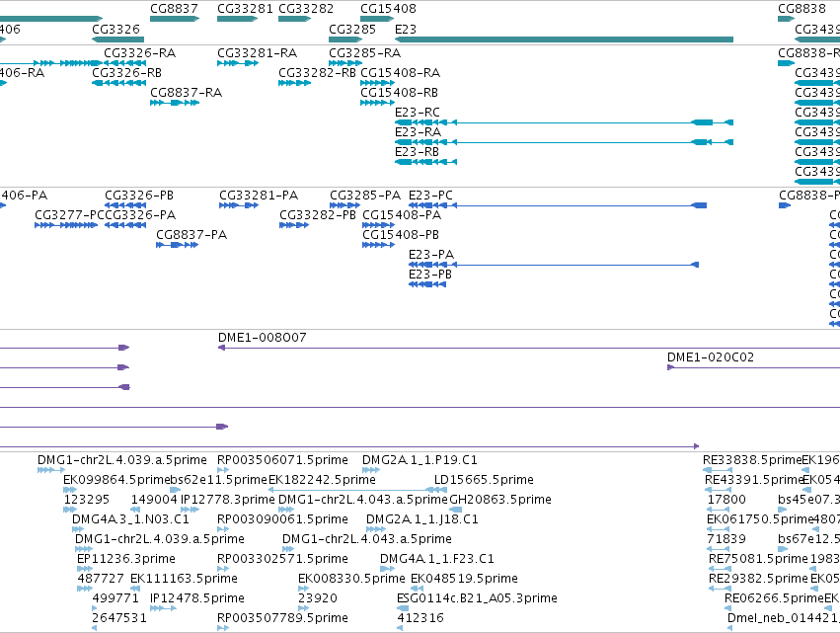
Task: Select EST EK099864.5prime
Action: click(116, 480)
